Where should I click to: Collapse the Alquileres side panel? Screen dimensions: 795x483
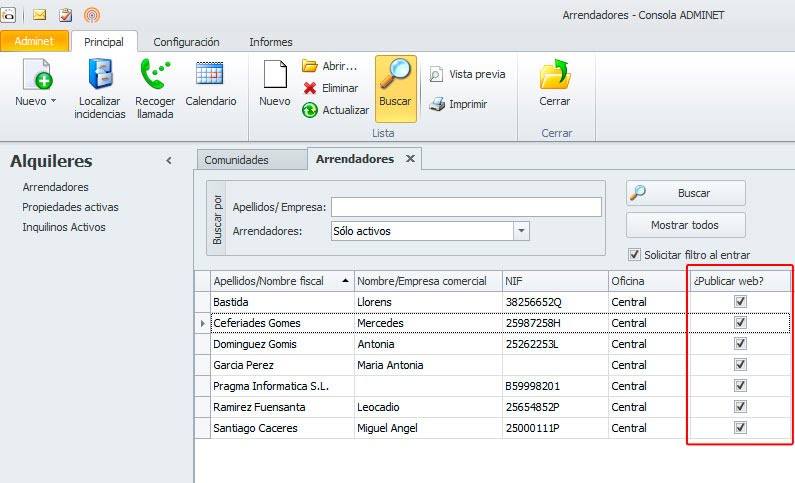169,161
